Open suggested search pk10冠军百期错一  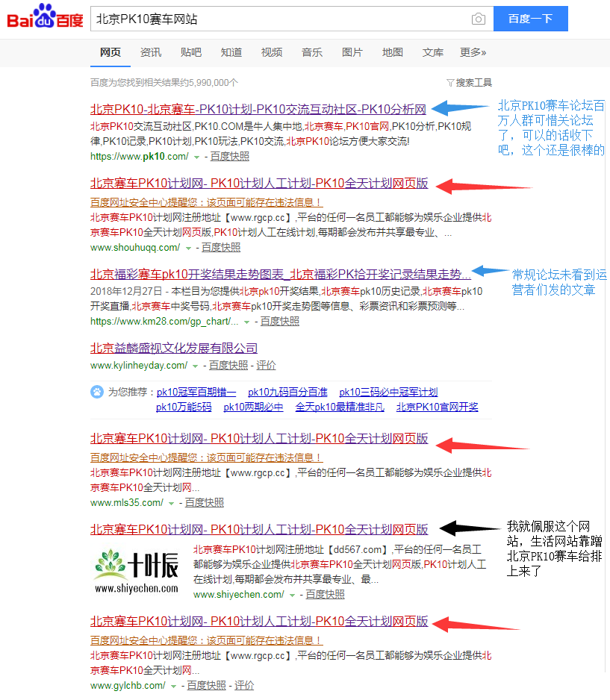(x=196, y=393)
